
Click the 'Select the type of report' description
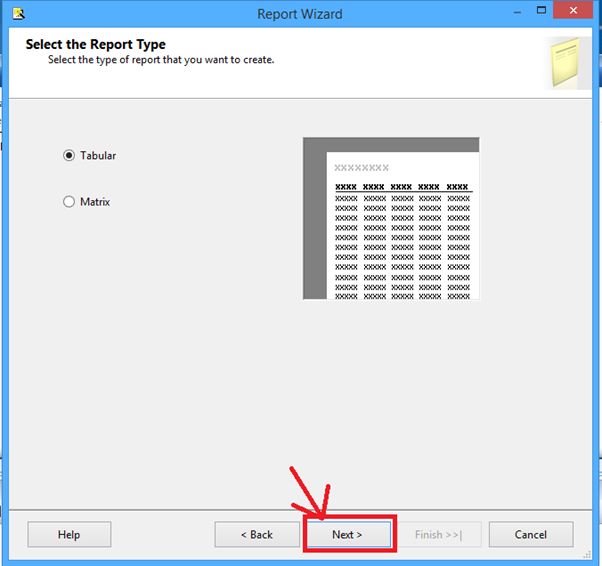click(161, 60)
